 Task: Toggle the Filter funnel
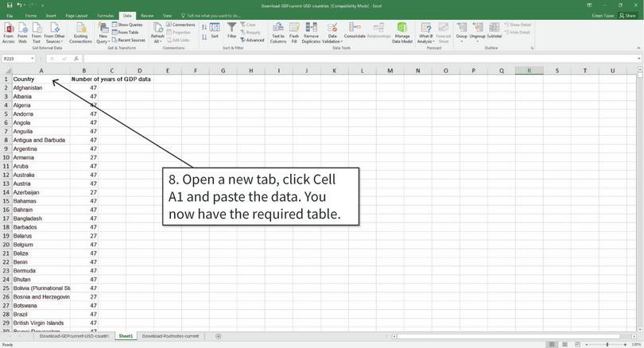coord(232,31)
